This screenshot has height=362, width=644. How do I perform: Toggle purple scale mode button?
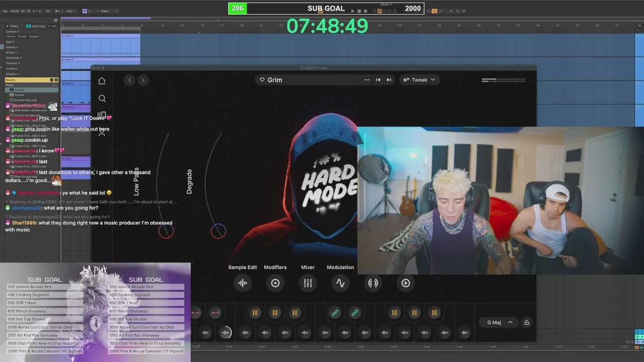click(85, 11)
